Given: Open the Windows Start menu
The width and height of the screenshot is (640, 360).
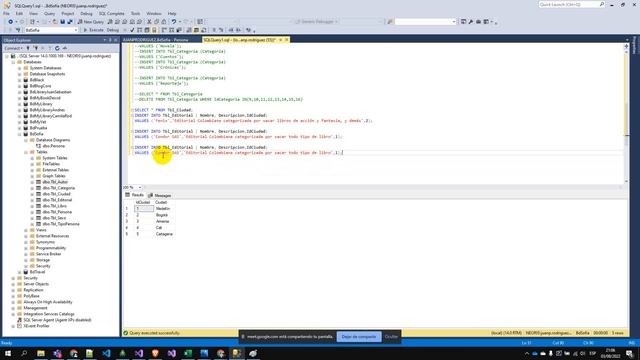Looking at the screenshot, I should coord(8,353).
